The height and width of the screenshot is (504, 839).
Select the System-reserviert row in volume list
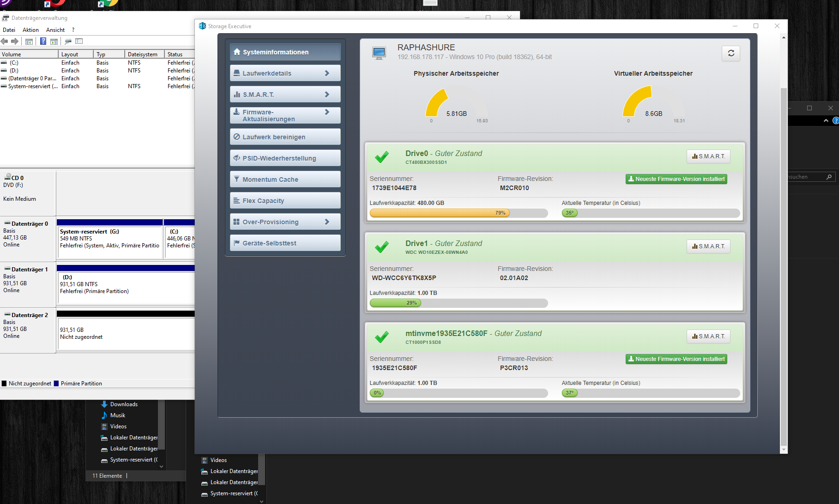click(97, 86)
